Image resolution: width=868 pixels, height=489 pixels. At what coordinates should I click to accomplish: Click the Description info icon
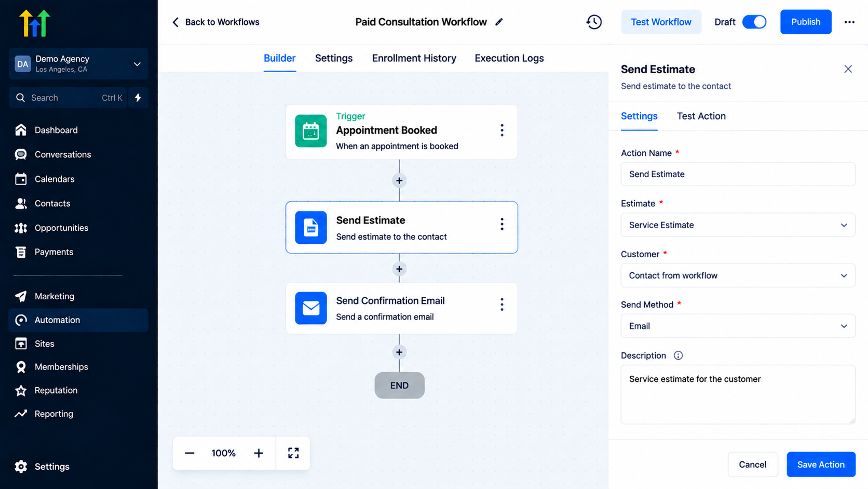pyautogui.click(x=678, y=355)
